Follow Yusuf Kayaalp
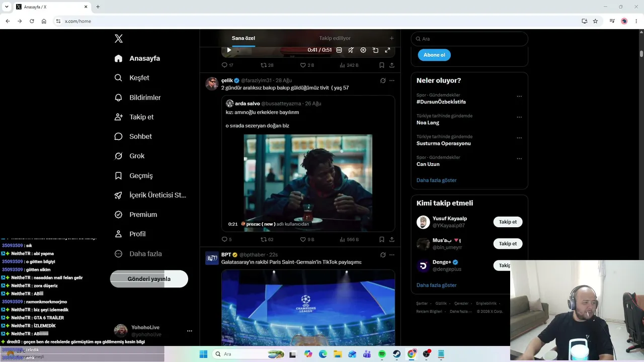The width and height of the screenshot is (644, 362). (x=508, y=222)
